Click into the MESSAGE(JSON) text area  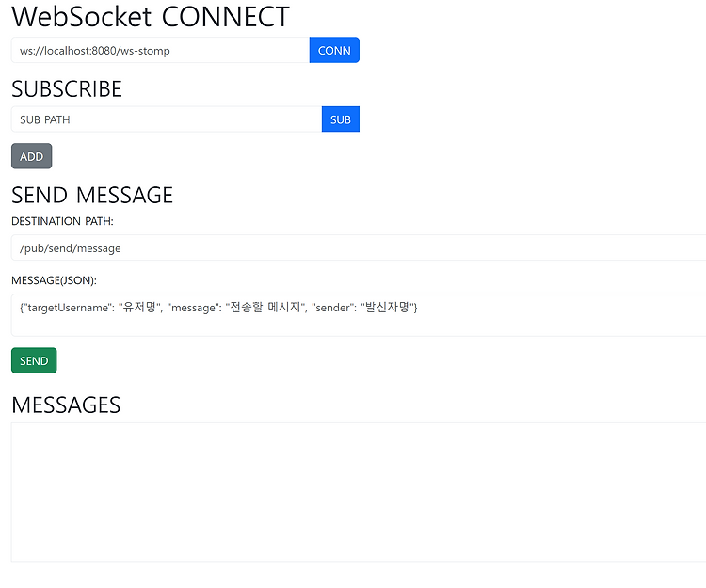click(x=359, y=315)
